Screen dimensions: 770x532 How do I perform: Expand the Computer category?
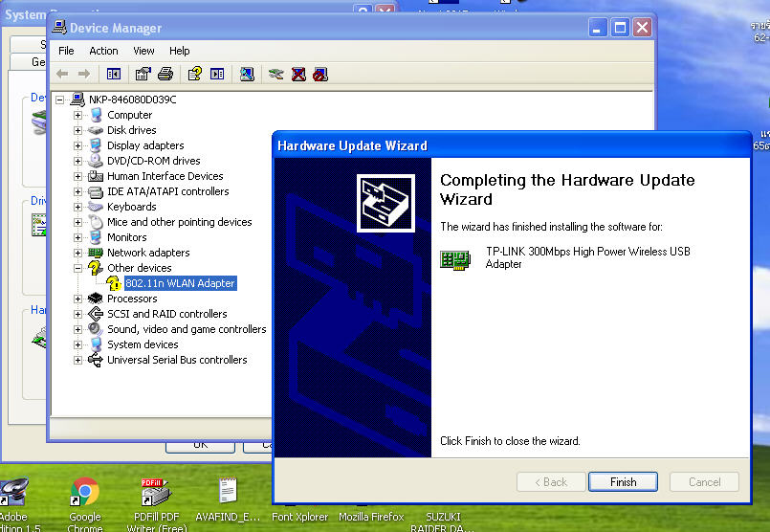pyautogui.click(x=77, y=115)
